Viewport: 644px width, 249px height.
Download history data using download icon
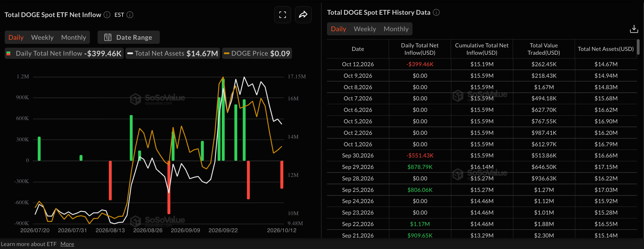[634, 29]
